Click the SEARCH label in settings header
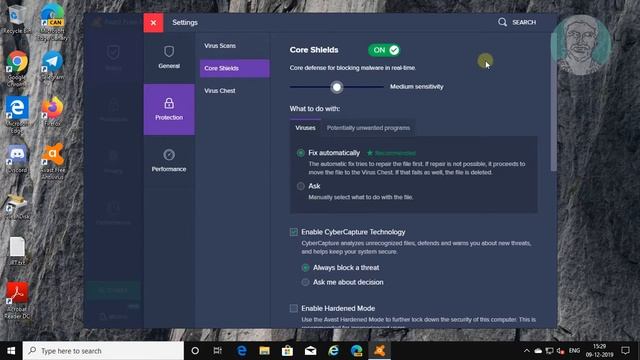The image size is (640, 360). (x=524, y=22)
